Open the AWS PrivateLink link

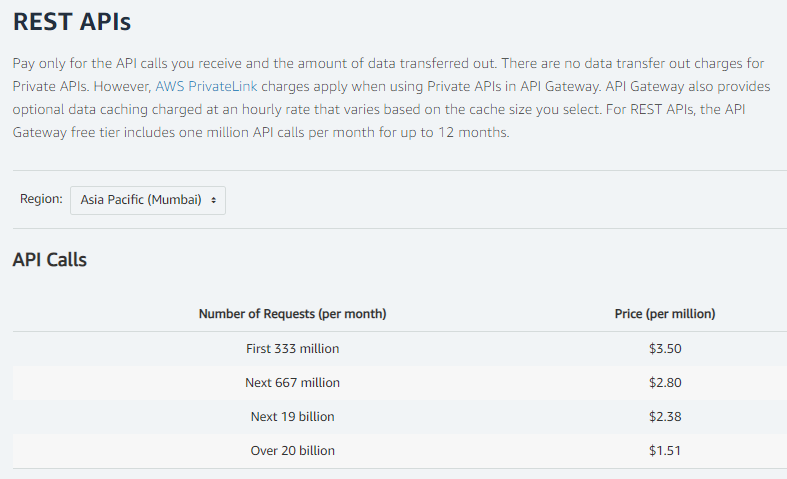click(x=206, y=86)
